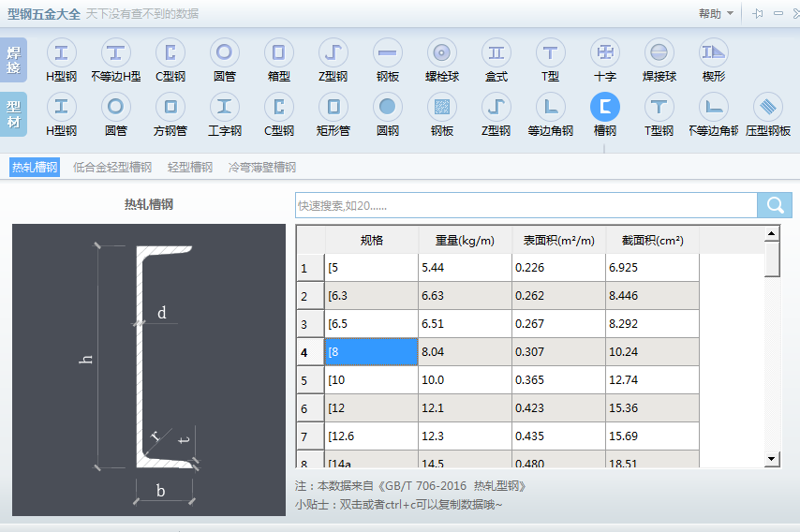This screenshot has width=800, height=532.
Task: Select 型材 H型钢 icon in second row
Action: 61,107
